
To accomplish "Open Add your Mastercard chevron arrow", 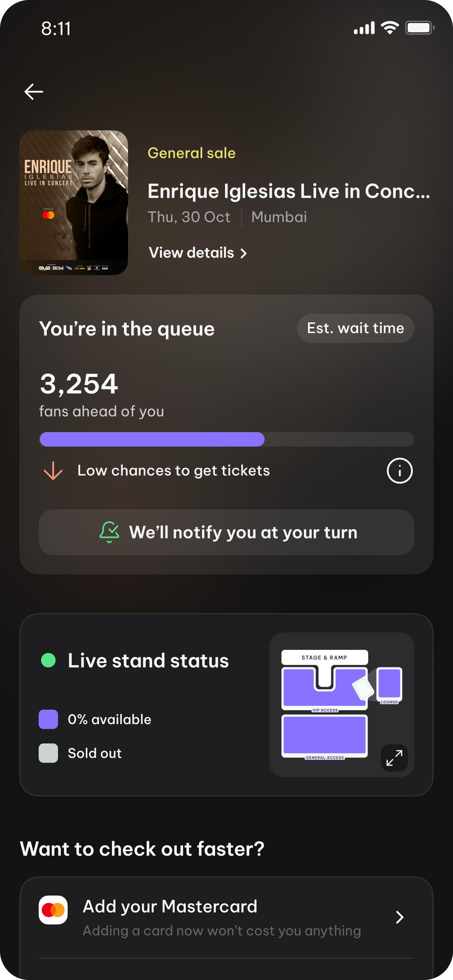I will point(399,917).
